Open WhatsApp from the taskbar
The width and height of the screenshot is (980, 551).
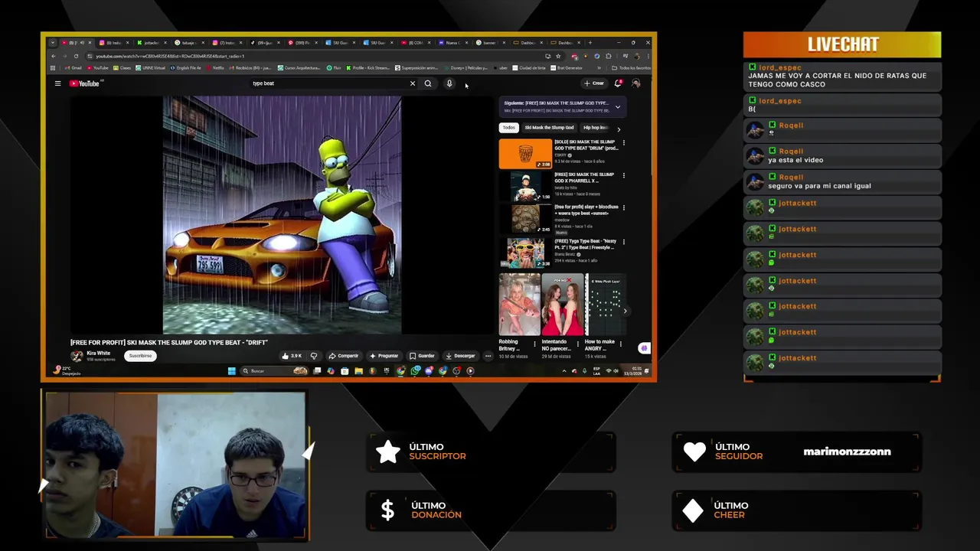[x=415, y=371]
